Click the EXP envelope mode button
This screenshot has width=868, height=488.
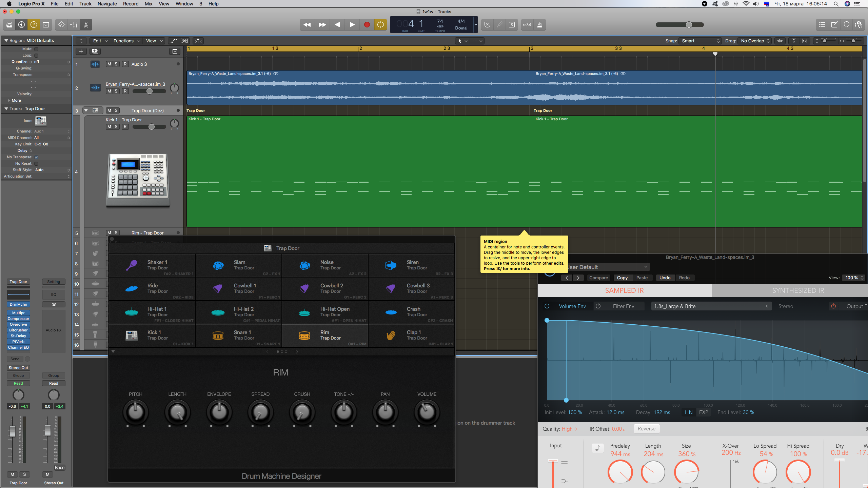pos(704,413)
